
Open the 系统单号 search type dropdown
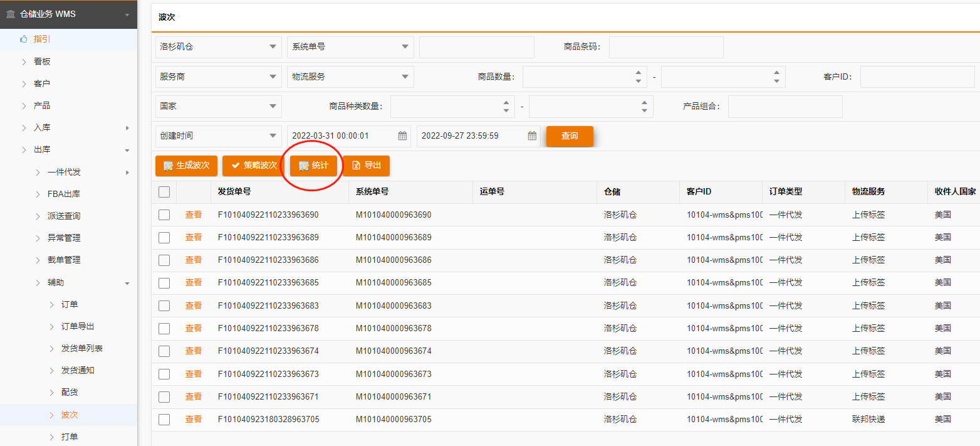pos(350,47)
